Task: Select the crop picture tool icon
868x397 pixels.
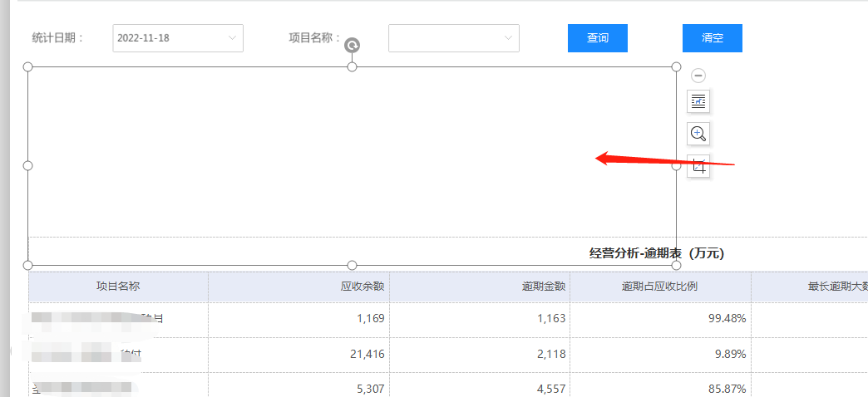Action: pyautogui.click(x=698, y=166)
